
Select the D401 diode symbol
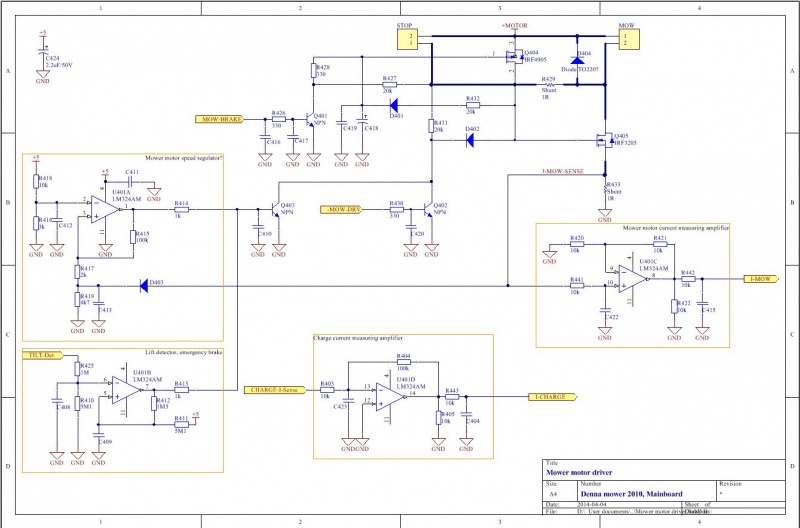point(394,106)
